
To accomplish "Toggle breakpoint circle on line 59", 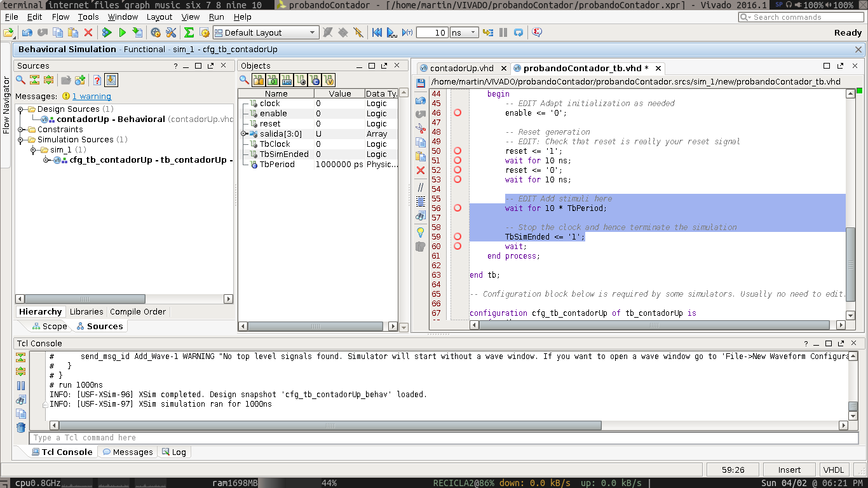I will (458, 237).
